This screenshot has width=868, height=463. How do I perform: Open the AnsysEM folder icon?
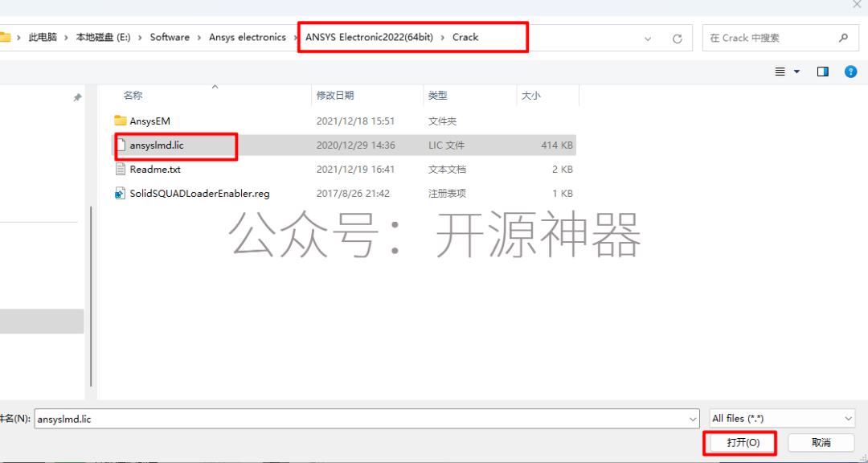point(120,121)
